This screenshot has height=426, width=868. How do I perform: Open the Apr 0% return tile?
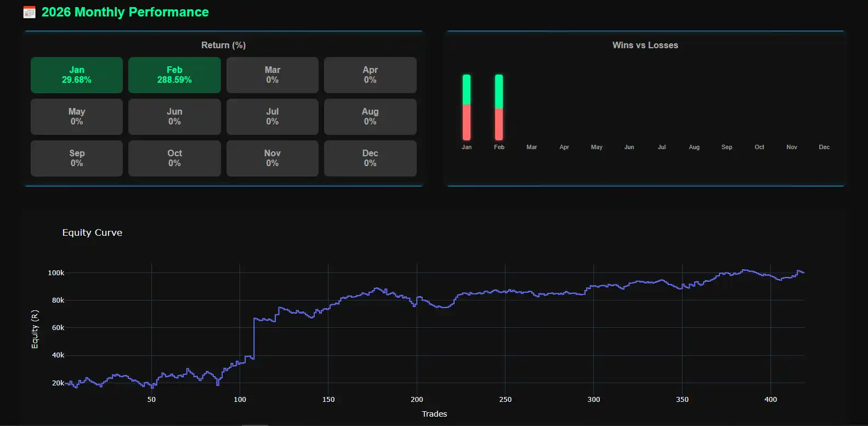tap(370, 75)
